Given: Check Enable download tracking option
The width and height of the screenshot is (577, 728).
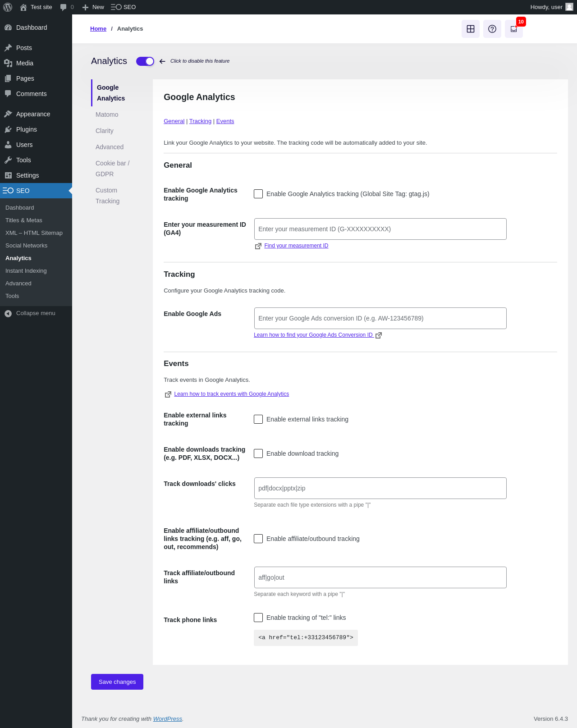Looking at the screenshot, I should [258, 453].
